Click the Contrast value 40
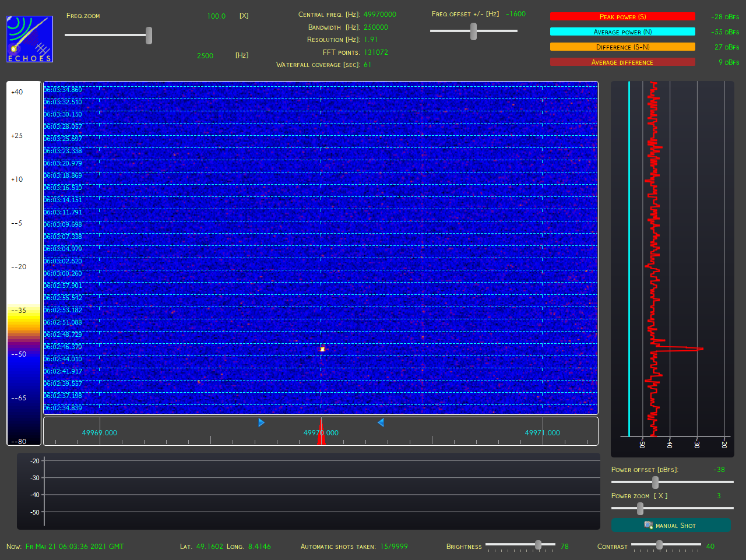The height and width of the screenshot is (560, 746). point(710,547)
